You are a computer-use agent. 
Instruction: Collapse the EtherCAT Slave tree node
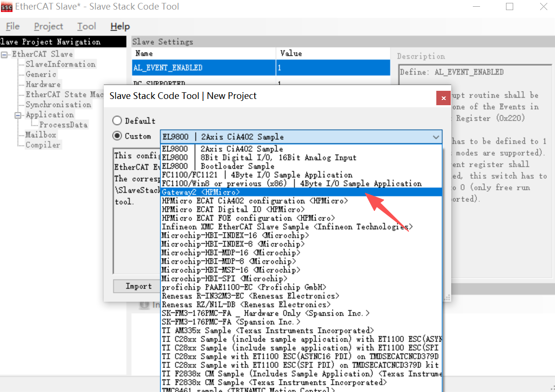tap(4, 54)
